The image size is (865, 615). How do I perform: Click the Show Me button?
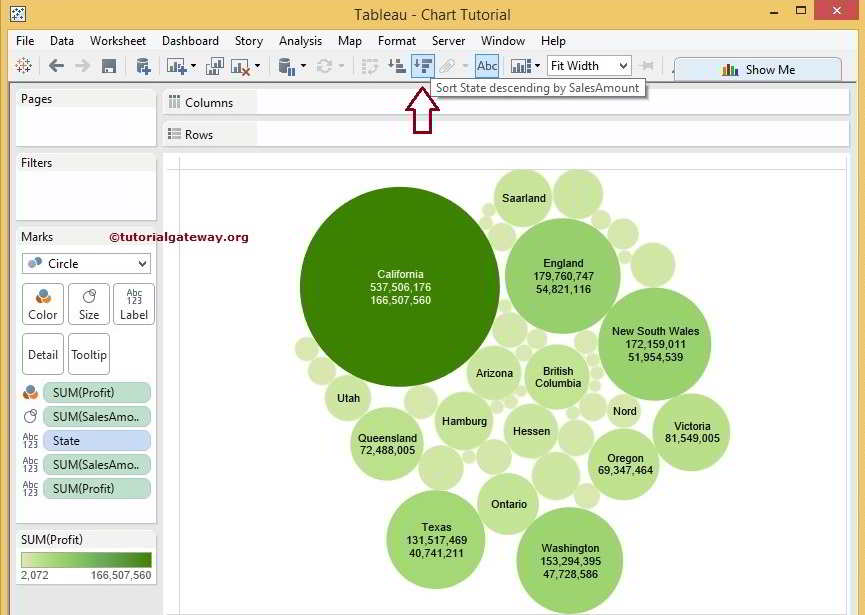pos(758,70)
